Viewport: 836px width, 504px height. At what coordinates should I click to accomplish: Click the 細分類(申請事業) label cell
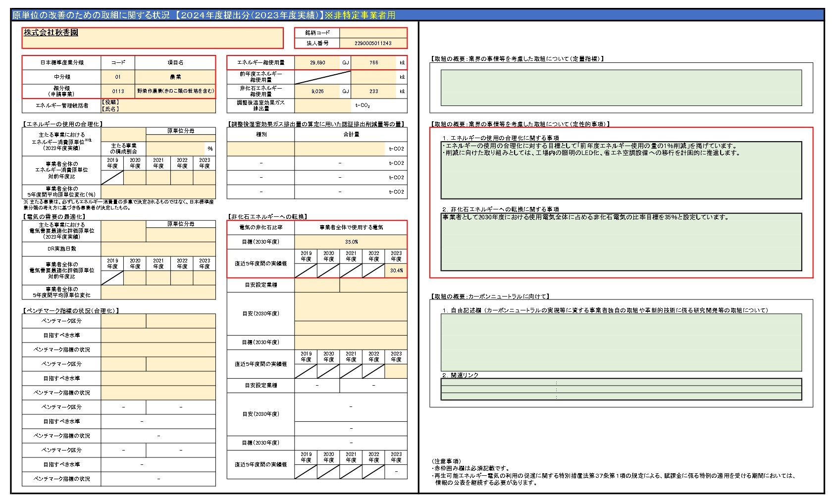pos(61,91)
